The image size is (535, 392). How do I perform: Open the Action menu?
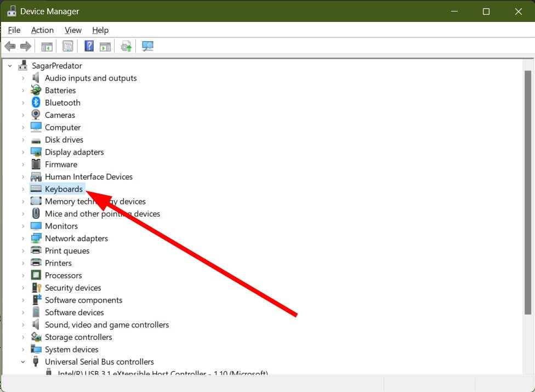[42, 30]
